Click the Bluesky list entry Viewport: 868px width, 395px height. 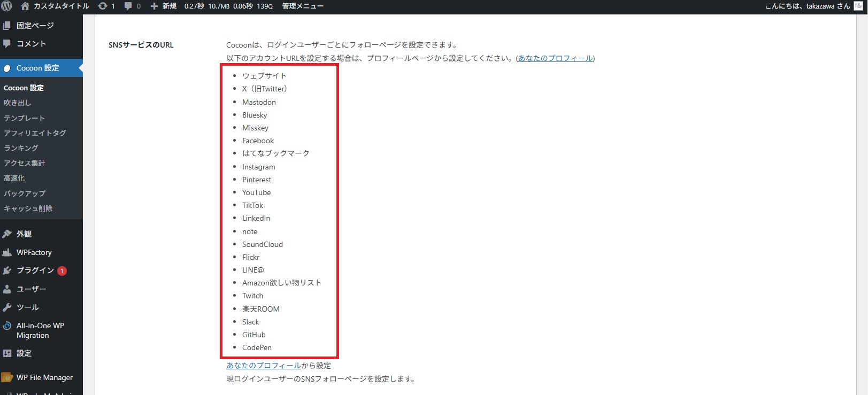click(255, 115)
